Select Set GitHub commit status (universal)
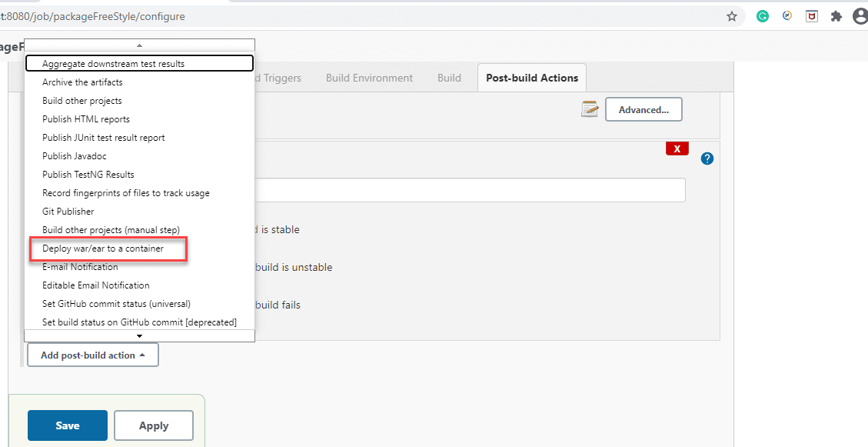Viewport: 868px width, 447px height. pyautogui.click(x=139, y=304)
